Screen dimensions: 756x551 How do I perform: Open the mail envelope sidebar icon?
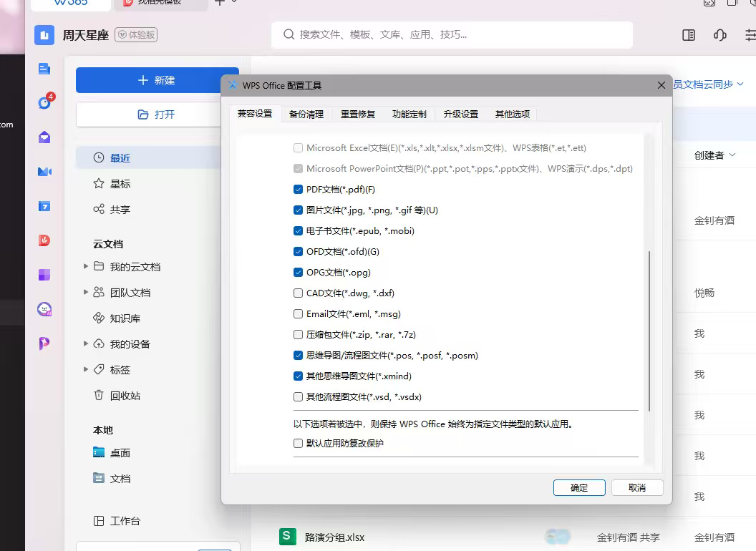pos(44,137)
